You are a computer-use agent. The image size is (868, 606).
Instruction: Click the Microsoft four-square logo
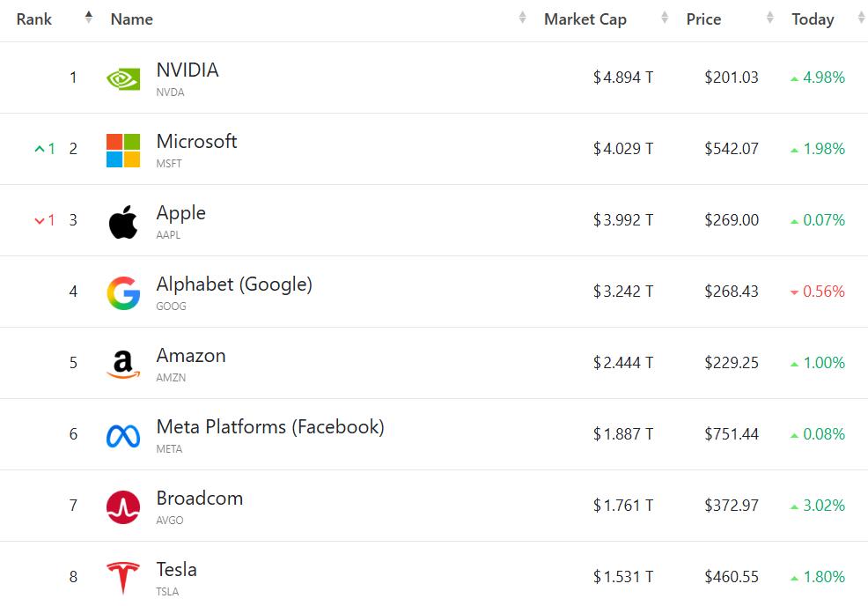(123, 150)
